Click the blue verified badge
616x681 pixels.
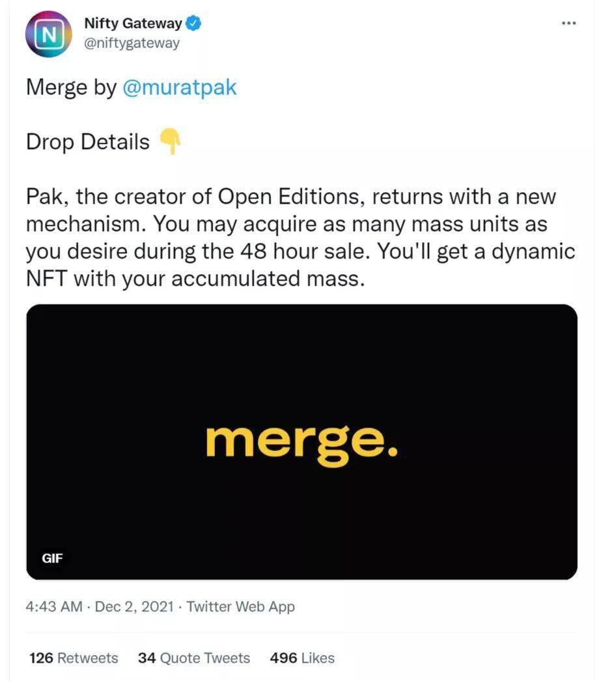coord(194,23)
